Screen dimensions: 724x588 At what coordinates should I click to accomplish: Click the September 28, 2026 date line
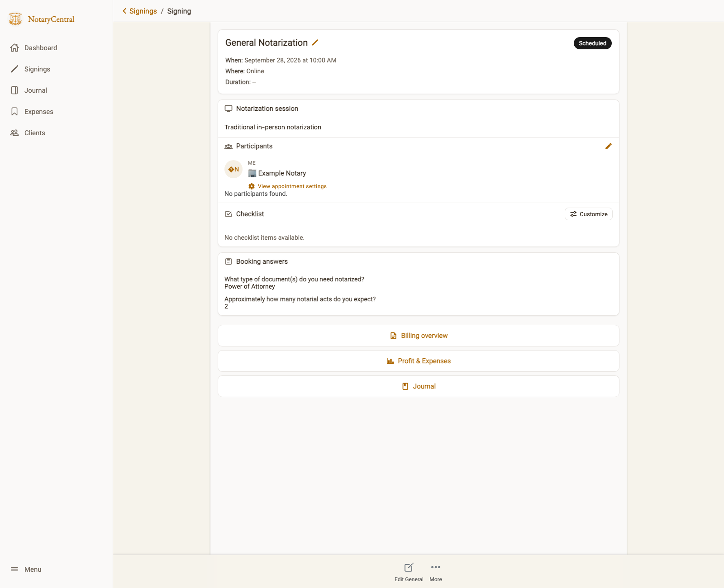[x=281, y=60]
